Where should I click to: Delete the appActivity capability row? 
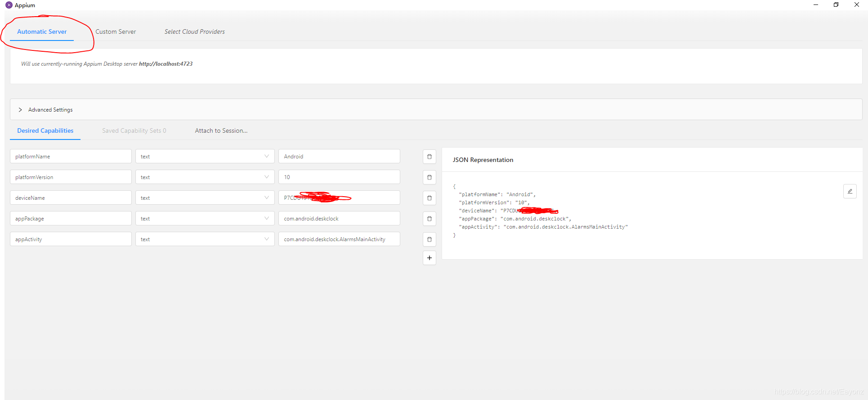coord(430,239)
